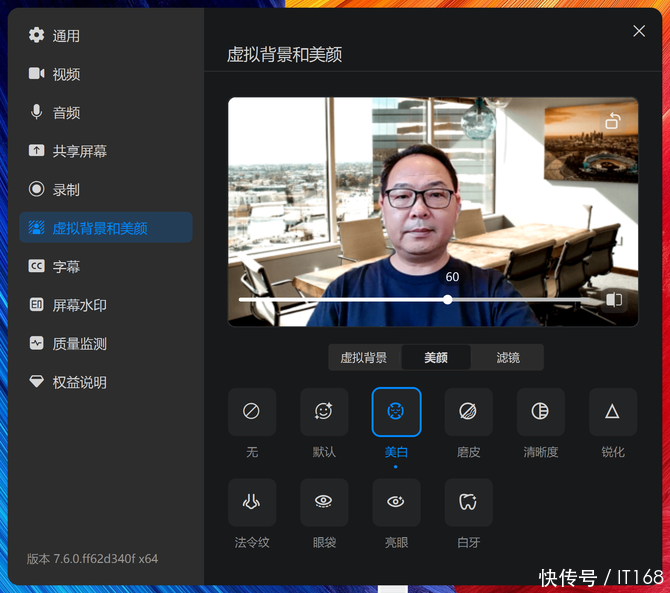
Task: Click the 亮眼 brighten eyes icon
Action: coord(396,502)
